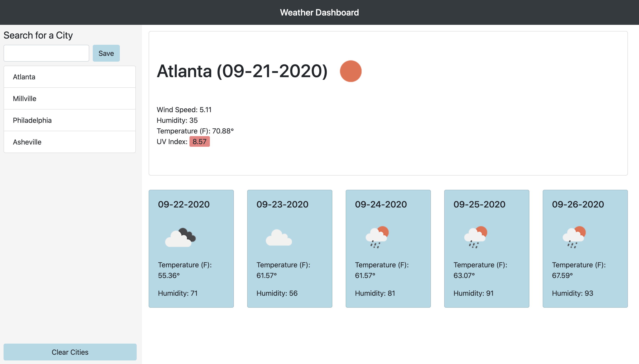This screenshot has width=639, height=364.
Task: Click the Save button
Action: tap(106, 53)
